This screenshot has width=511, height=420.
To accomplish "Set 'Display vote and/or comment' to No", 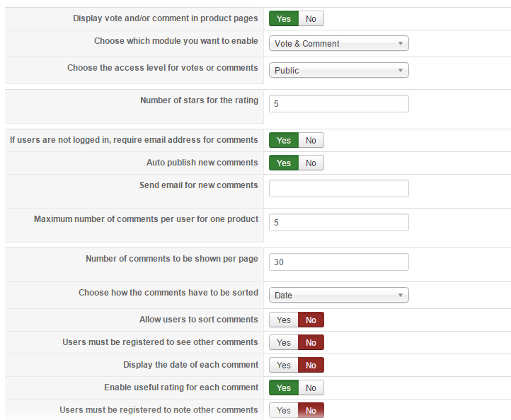I will pyautogui.click(x=311, y=19).
